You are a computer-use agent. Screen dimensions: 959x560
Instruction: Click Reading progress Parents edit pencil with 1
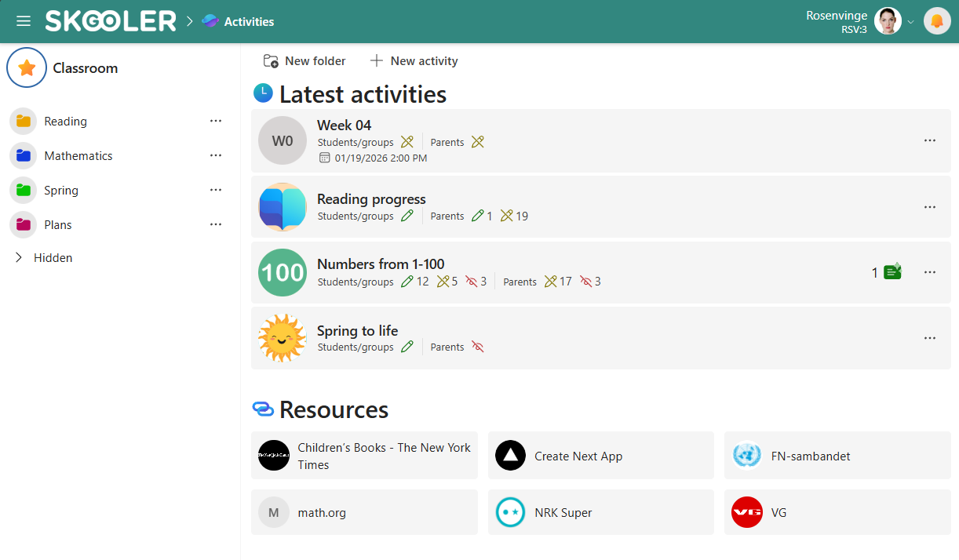tap(478, 216)
